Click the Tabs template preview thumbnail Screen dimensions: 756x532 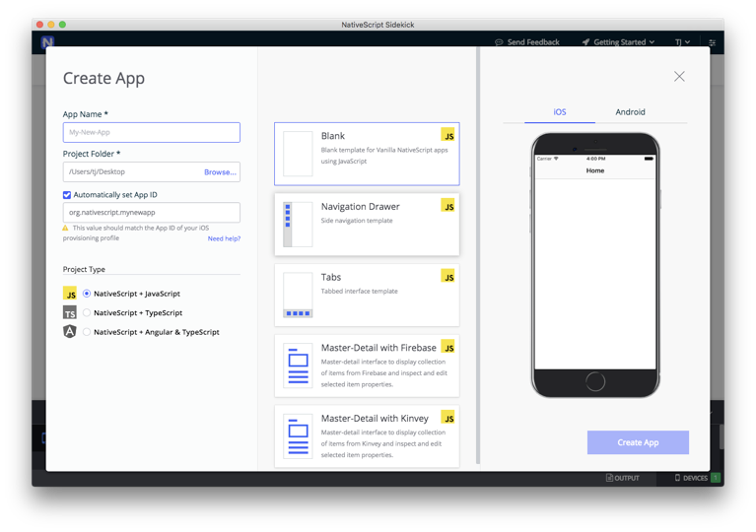(x=298, y=295)
